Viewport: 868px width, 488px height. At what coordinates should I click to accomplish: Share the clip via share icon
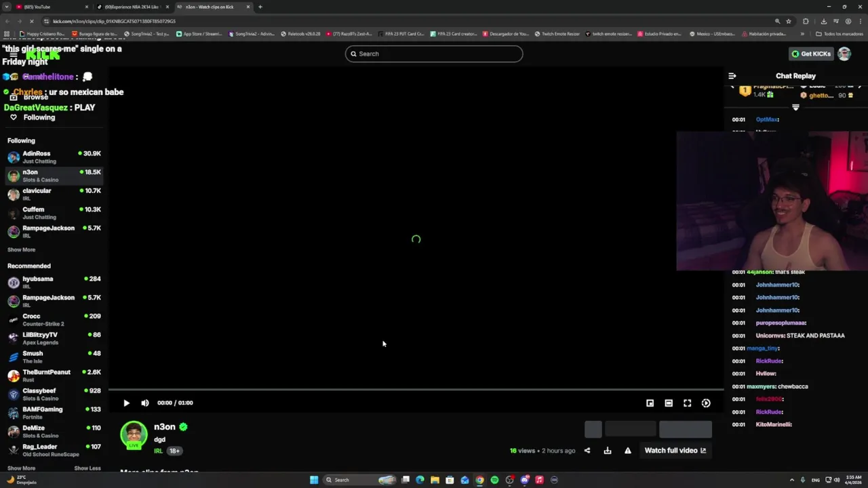[x=587, y=450]
